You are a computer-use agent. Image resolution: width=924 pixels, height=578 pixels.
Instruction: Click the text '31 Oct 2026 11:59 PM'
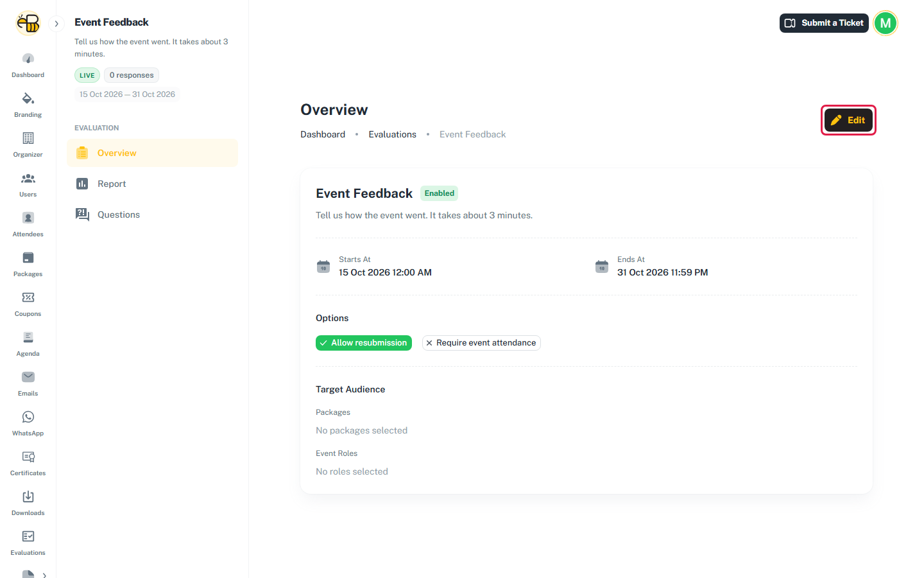click(x=663, y=272)
